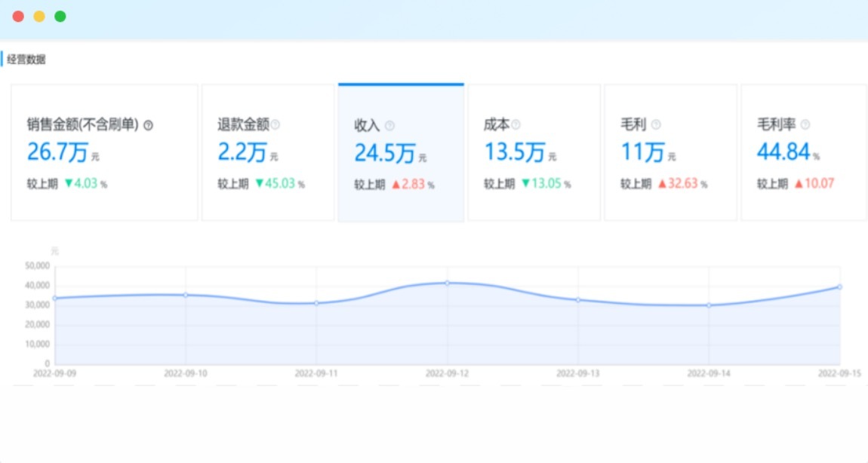
Task: Select the 2022-09-14 data point marker
Action: point(709,305)
